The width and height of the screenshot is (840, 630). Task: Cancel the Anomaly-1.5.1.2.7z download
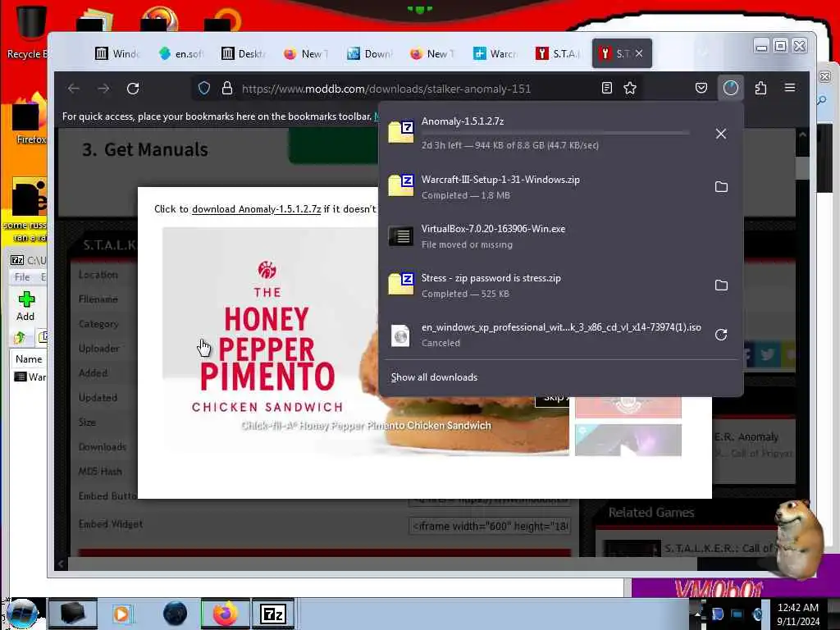pyautogui.click(x=721, y=134)
